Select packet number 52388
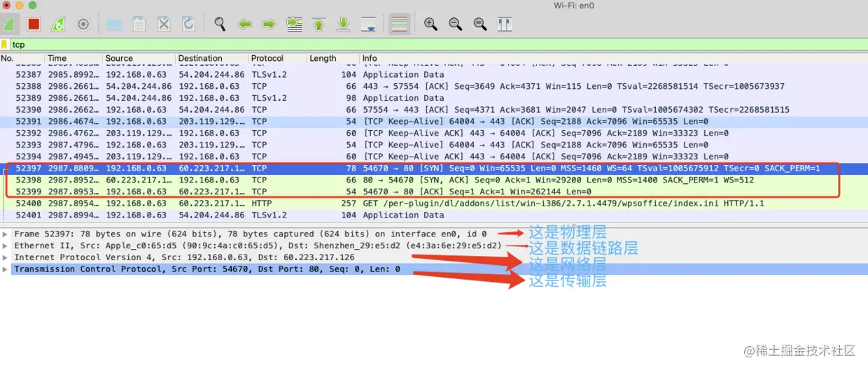868x370 pixels. pos(434,87)
